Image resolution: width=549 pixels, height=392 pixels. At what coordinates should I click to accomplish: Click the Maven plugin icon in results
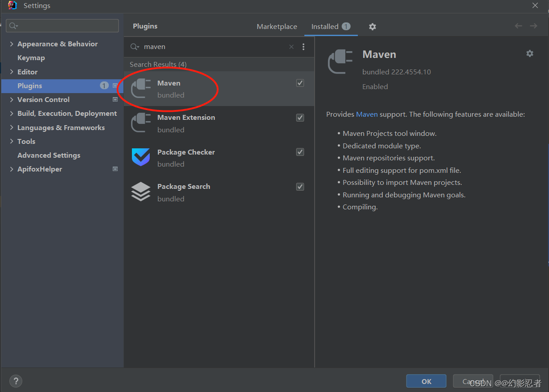[141, 88]
